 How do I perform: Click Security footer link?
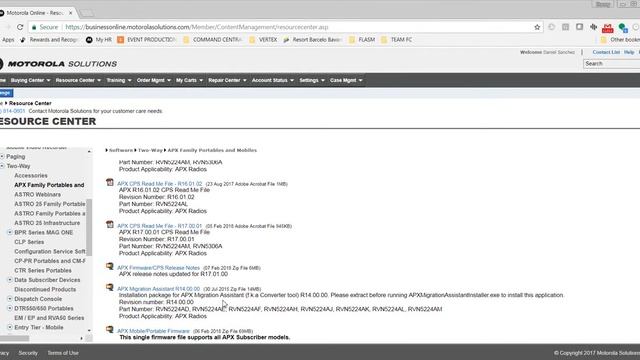click(x=28, y=353)
